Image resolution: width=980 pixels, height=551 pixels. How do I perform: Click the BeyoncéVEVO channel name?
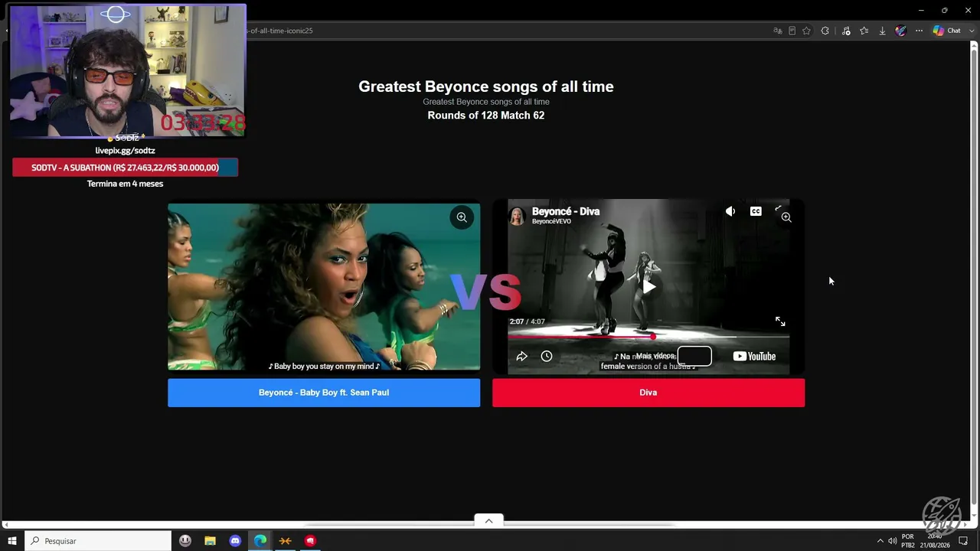[551, 222]
